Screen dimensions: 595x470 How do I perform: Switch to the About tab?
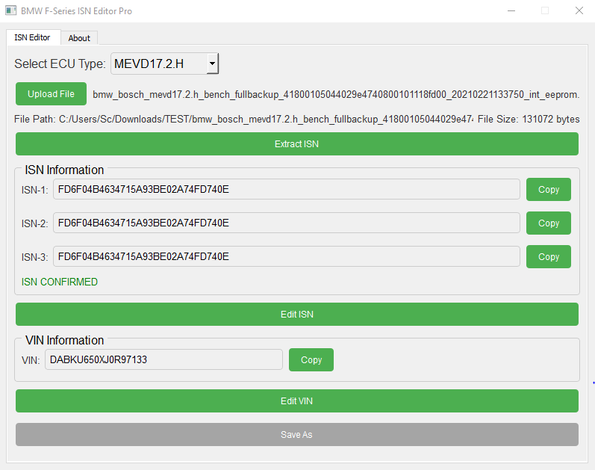(x=79, y=38)
